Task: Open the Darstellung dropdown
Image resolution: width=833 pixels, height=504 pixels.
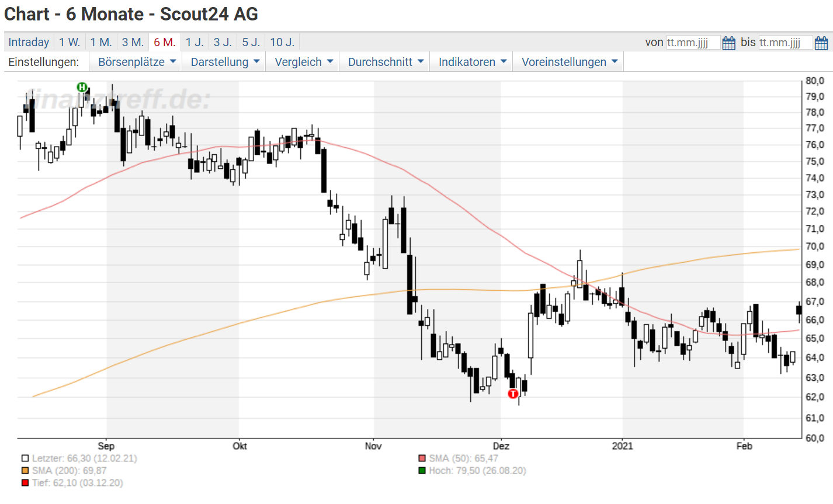Action: [x=224, y=62]
